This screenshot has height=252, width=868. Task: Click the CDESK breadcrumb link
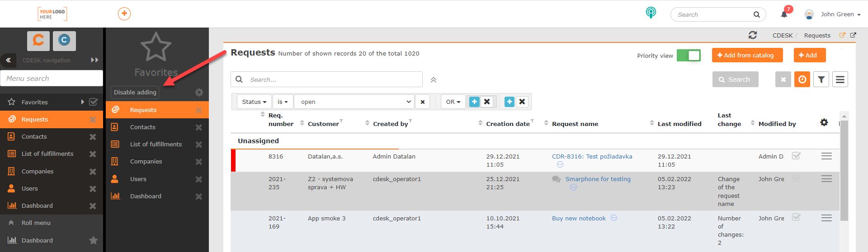point(782,35)
